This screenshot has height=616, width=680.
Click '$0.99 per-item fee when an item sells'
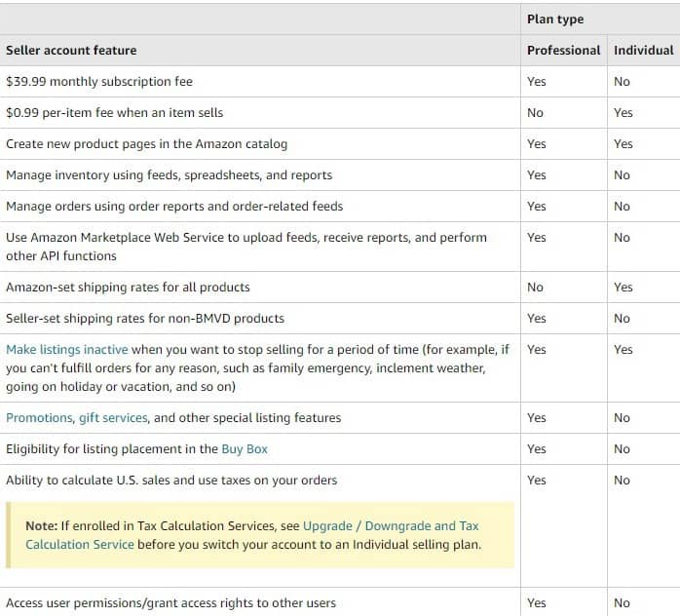[115, 113]
